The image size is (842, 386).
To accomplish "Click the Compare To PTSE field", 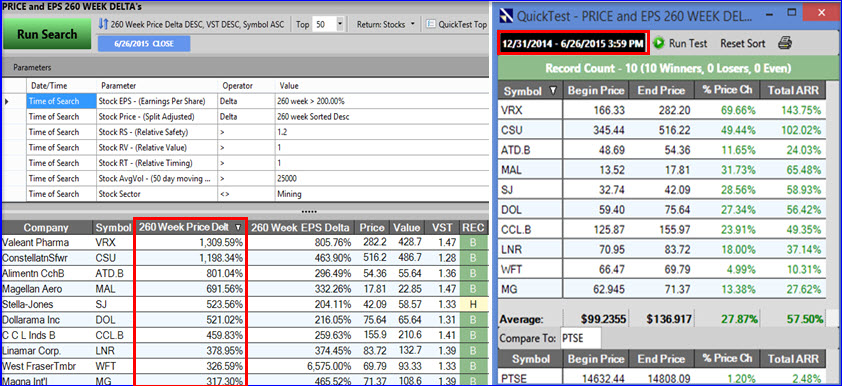I will click(580, 339).
